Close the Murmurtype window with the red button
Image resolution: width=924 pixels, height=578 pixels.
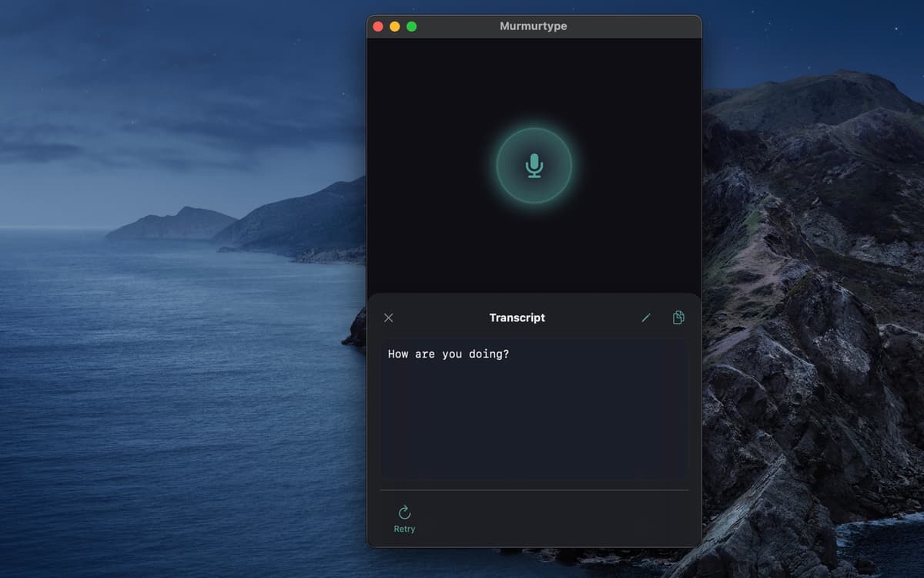pos(378,26)
